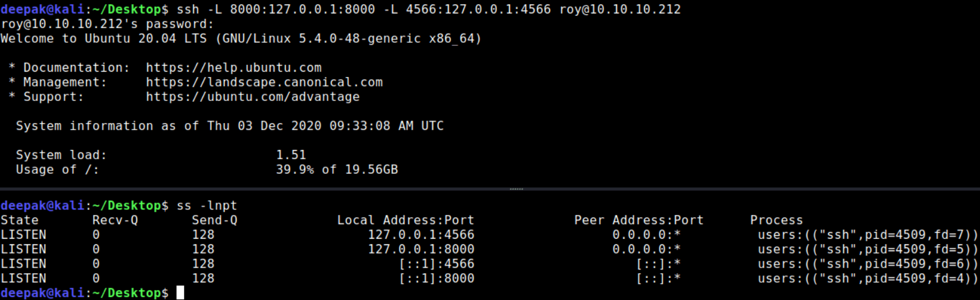Screen dimensions: 980x300
Task: Click the help.ubuntu.com documentation URL
Action: [233, 67]
